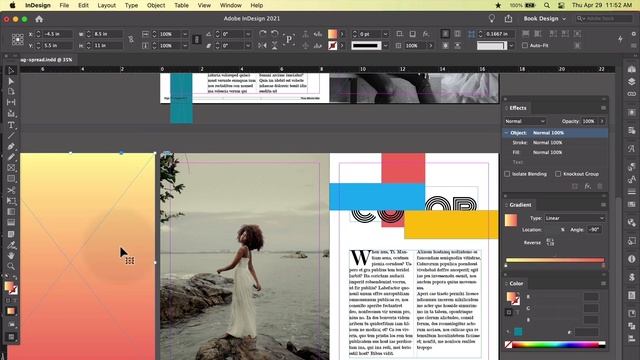This screenshot has height=360, width=640.
Task: Toggle formatting affects text in Color panel
Action: 517,313
